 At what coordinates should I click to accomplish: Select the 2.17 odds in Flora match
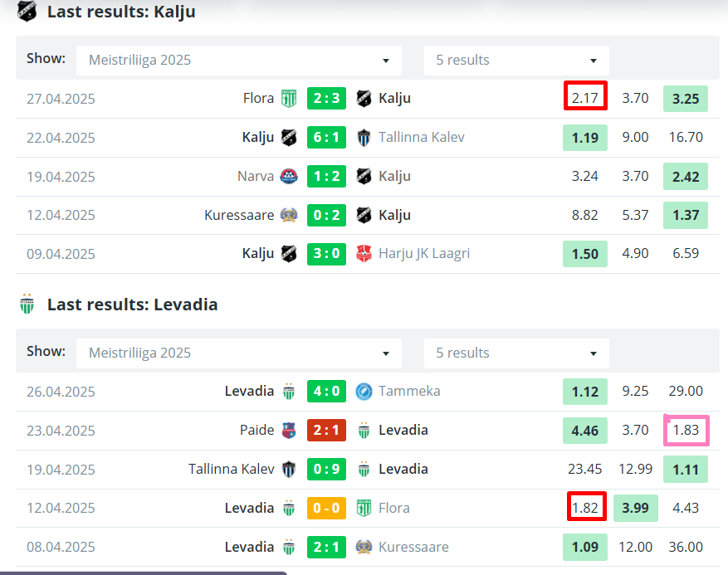tap(585, 98)
